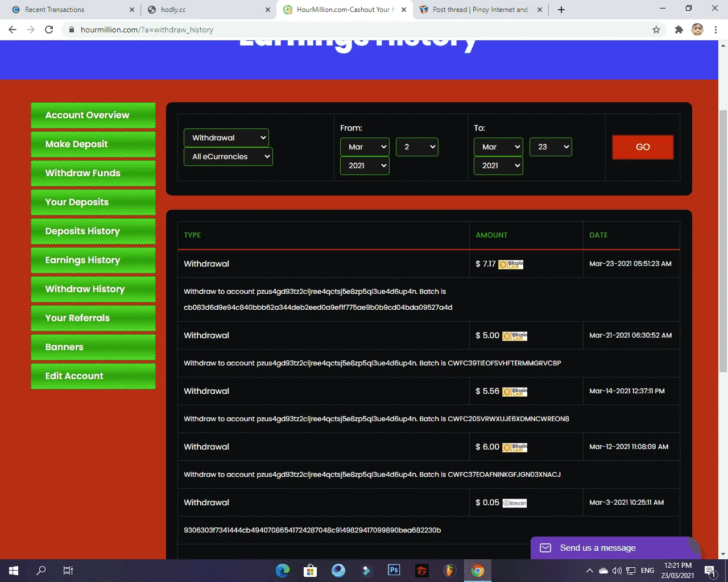728x582 pixels.
Task: Open the notification center icon
Action: tap(710, 571)
